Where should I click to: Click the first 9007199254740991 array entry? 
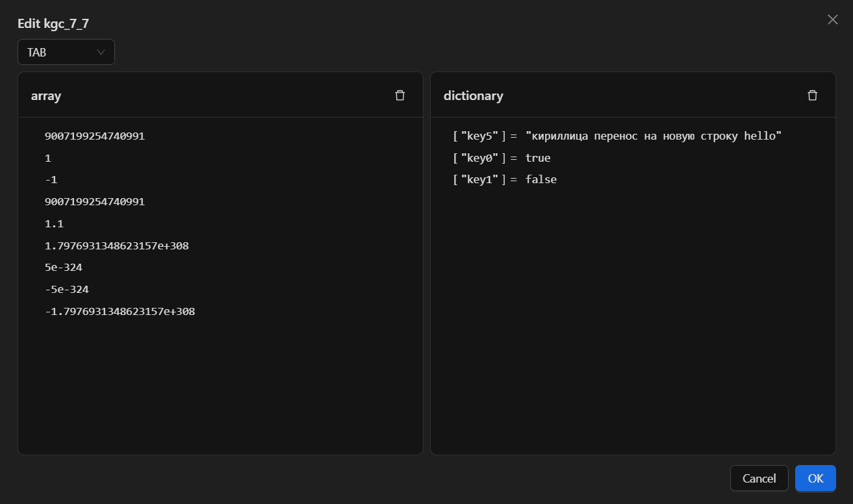(x=94, y=136)
